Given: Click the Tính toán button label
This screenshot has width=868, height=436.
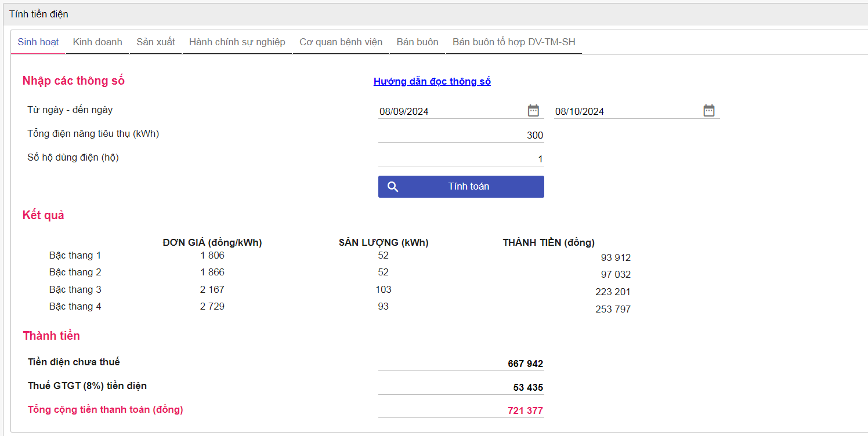Looking at the screenshot, I should pyautogui.click(x=469, y=187).
